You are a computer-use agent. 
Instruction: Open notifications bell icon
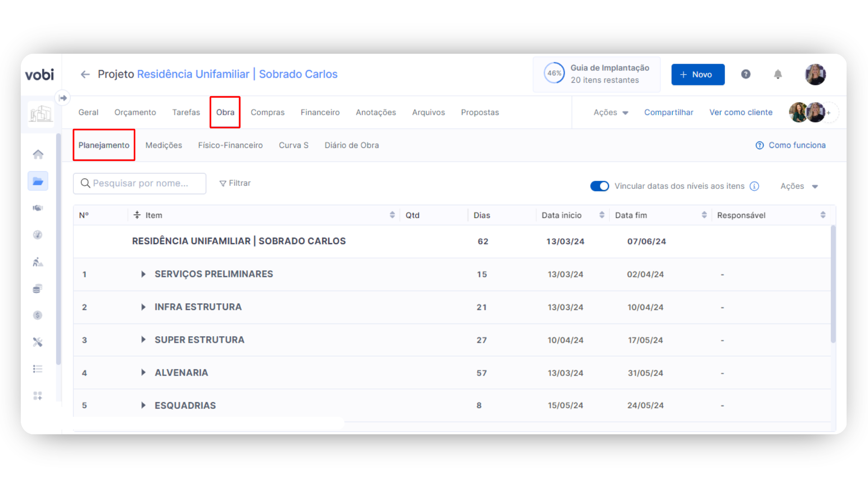778,75
